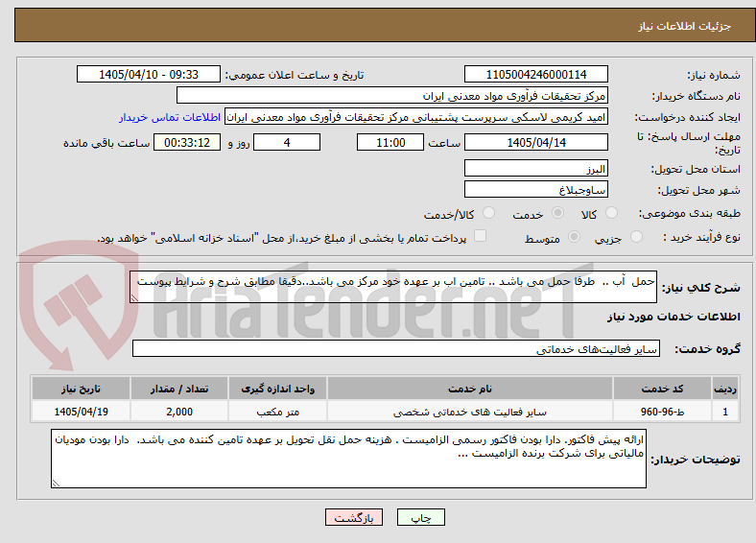Viewport: 756px width, 543px height.
Task: Click the جزئیات اطلاعات نیاز header title
Action: click(685, 26)
